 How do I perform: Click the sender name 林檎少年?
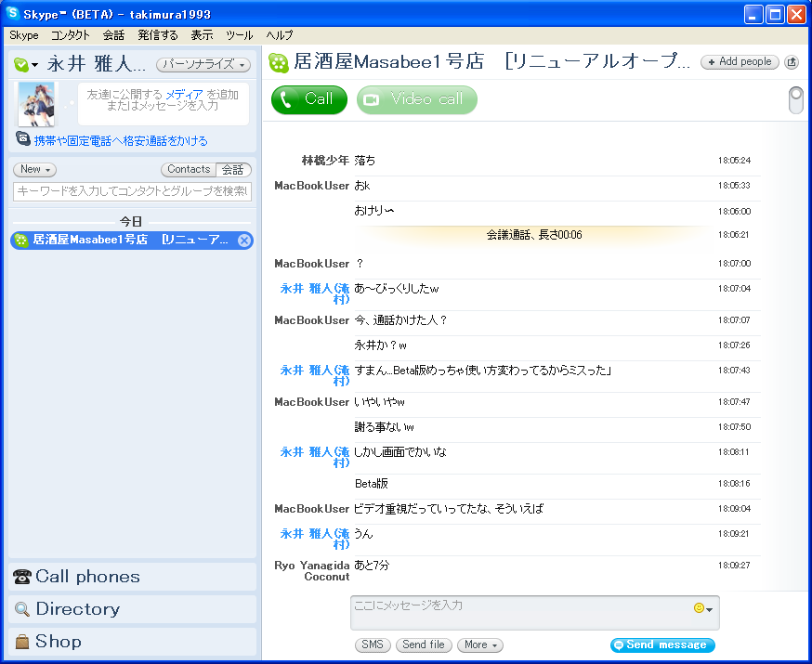[325, 161]
